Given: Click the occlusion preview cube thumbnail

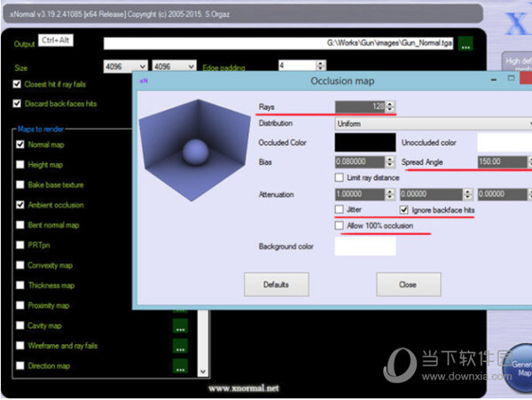Looking at the screenshot, I should 195,150.
